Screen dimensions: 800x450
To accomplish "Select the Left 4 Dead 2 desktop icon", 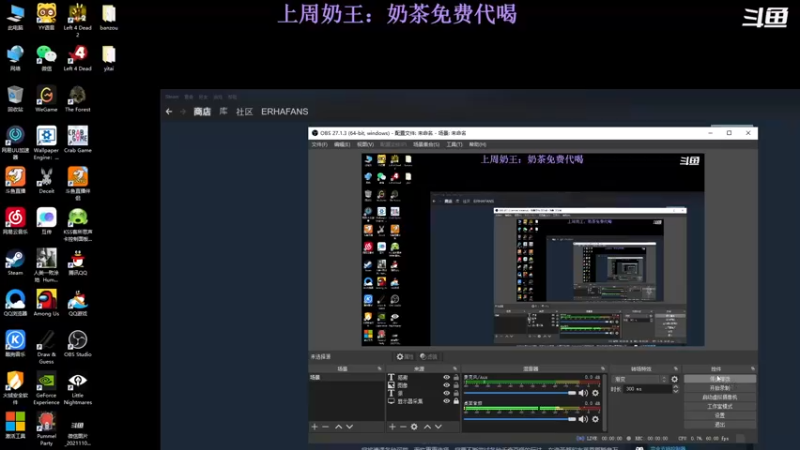I will click(78, 20).
